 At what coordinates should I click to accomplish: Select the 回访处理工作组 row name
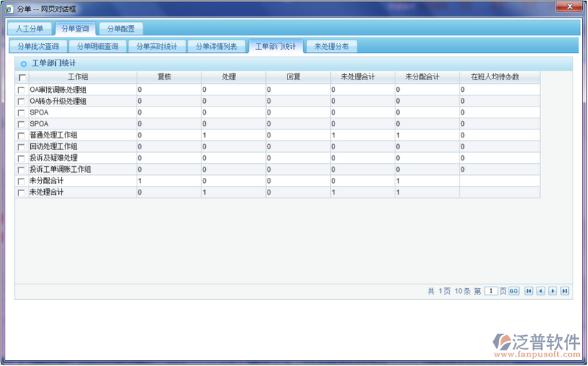[x=54, y=147]
